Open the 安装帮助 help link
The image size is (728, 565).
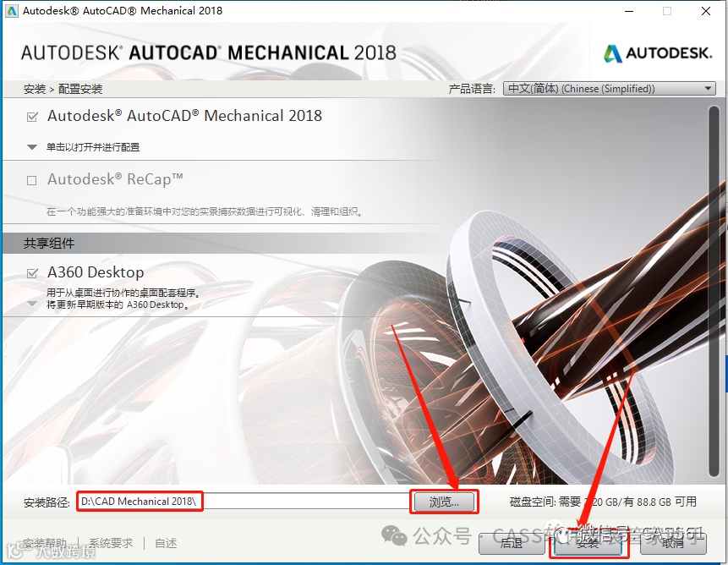[45, 543]
